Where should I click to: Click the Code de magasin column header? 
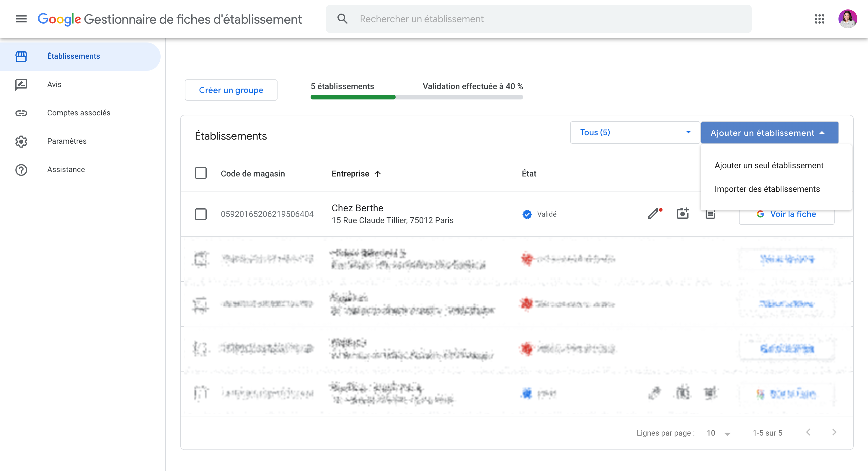coord(253,174)
